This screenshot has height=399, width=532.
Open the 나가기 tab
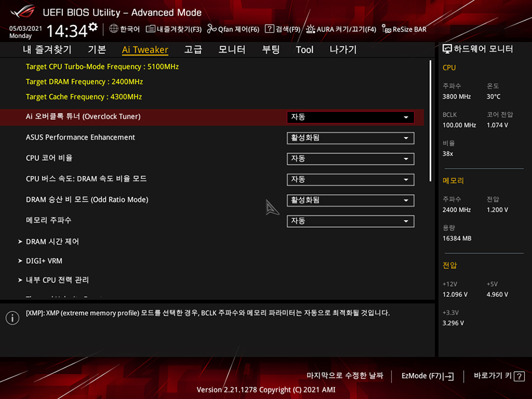pos(343,50)
